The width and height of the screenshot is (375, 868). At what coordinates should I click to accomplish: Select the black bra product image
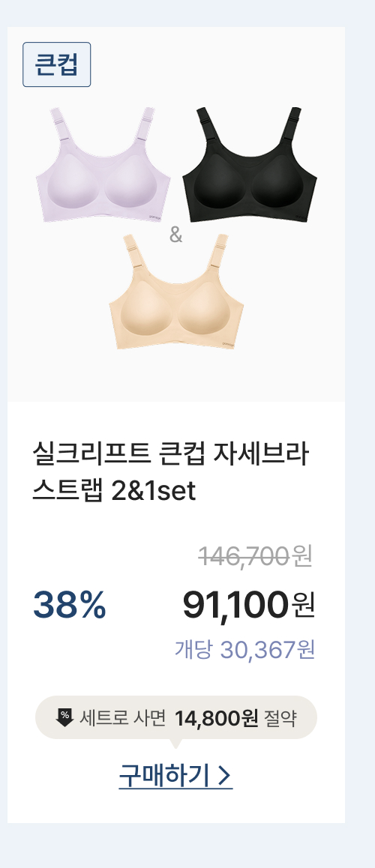249,164
